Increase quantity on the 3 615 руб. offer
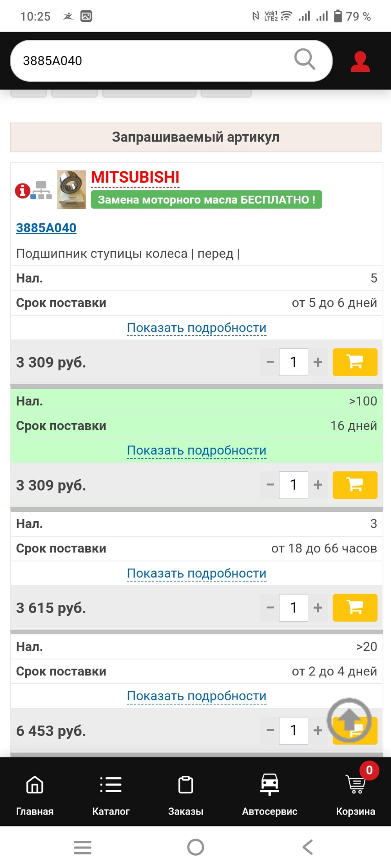 [x=318, y=608]
